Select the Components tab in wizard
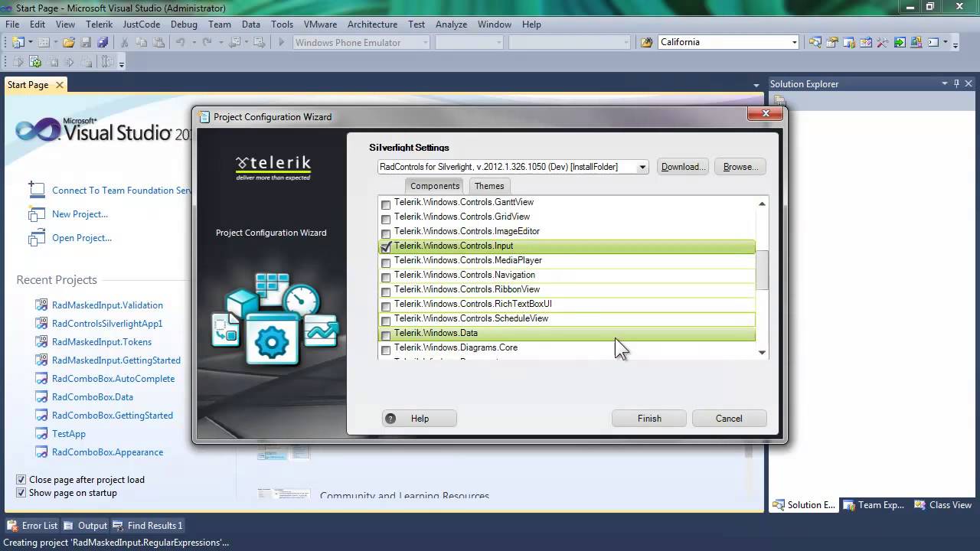The image size is (980, 551). pos(435,186)
